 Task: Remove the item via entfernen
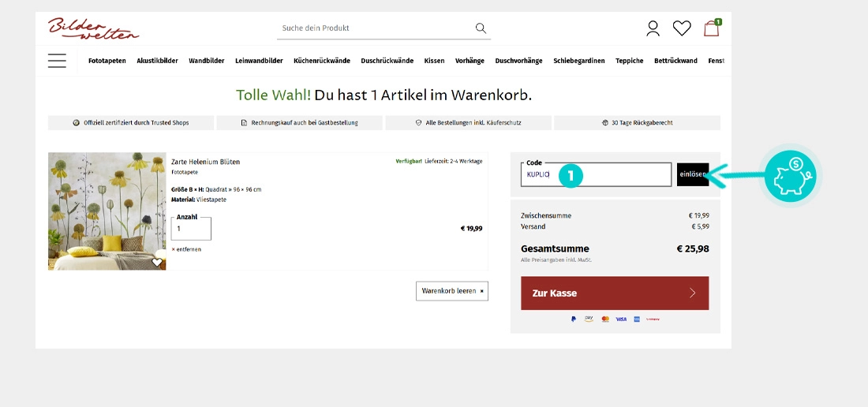coord(186,249)
